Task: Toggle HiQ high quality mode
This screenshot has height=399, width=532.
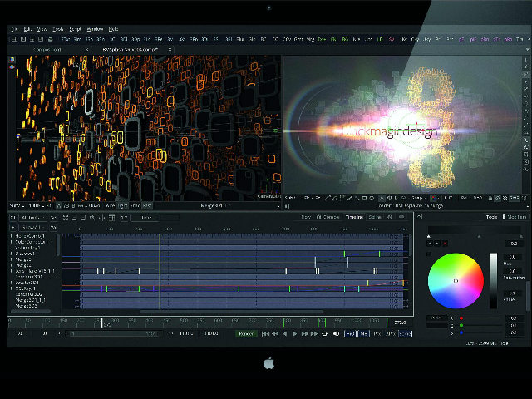Action: pyautogui.click(x=350, y=334)
